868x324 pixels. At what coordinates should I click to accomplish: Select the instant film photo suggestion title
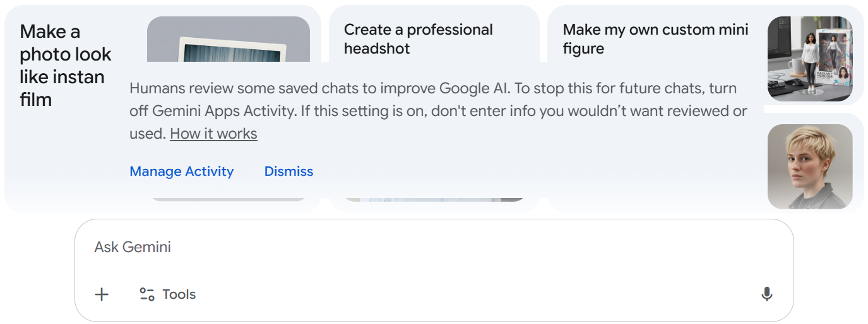[65, 66]
